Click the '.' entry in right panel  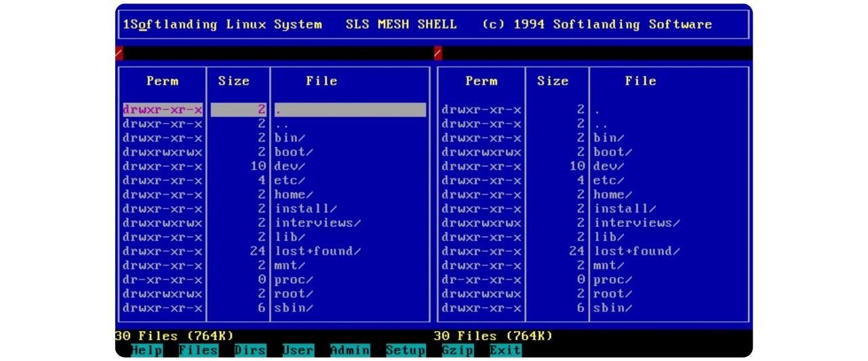(x=597, y=112)
